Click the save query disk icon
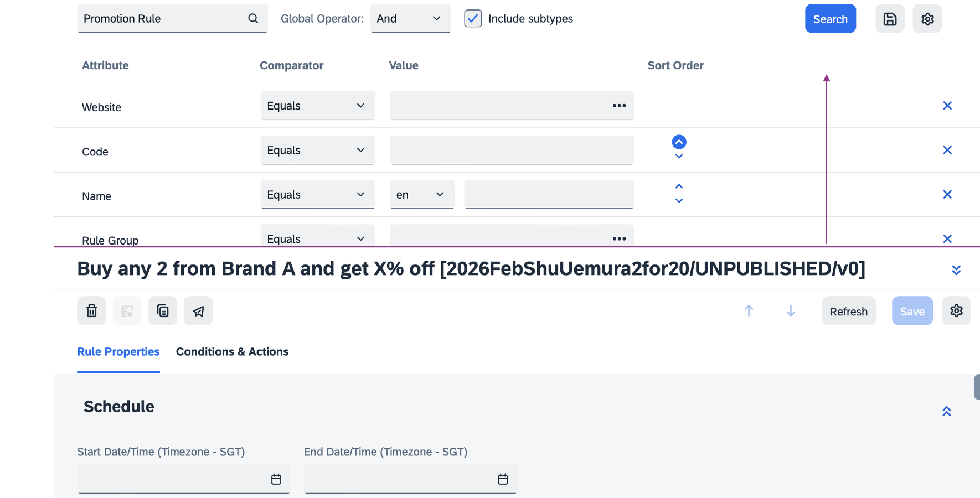 coord(890,19)
